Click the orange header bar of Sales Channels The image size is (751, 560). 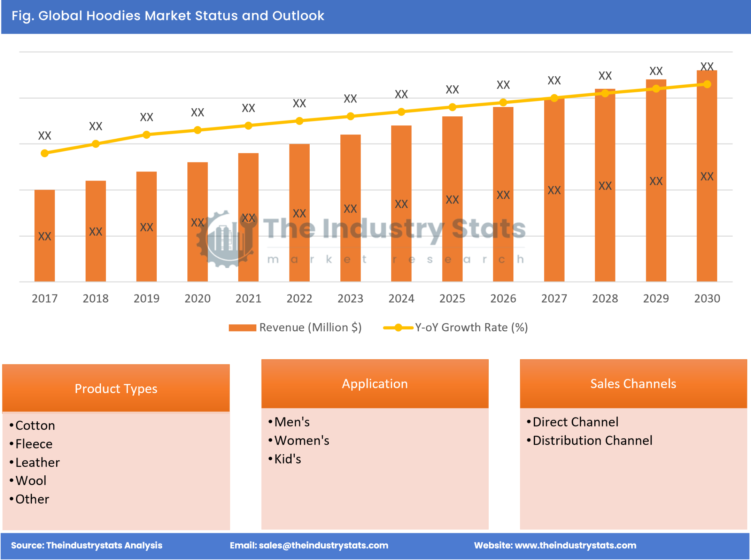(633, 384)
